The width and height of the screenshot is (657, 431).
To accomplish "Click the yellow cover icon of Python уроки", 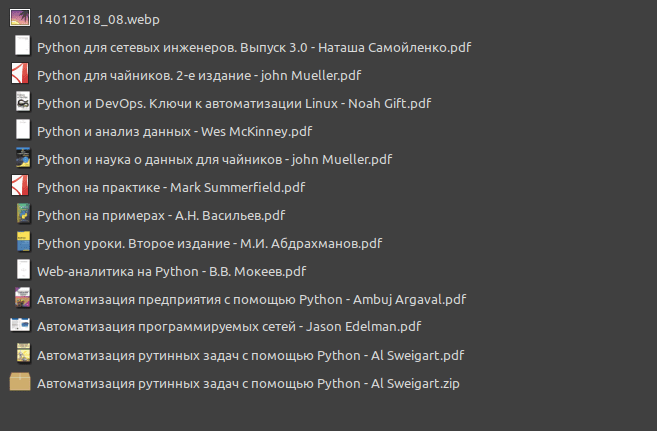I will [20, 242].
